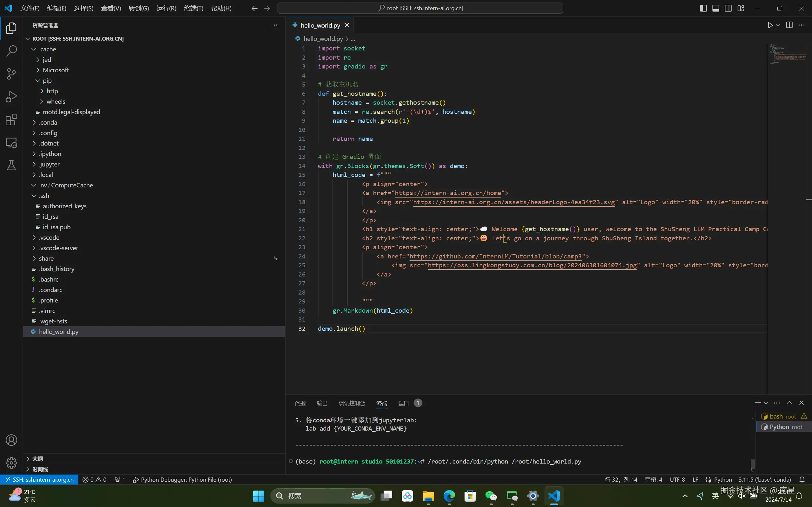Screen dimensions: 812x507
Task: Open the Manage gear icon
Action: [x=11, y=463]
